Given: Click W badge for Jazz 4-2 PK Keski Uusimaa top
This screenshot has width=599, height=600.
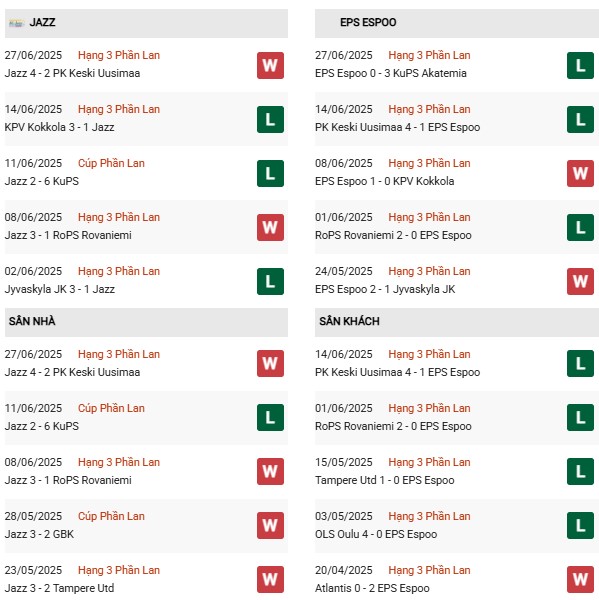Looking at the screenshot, I should click(x=270, y=65).
